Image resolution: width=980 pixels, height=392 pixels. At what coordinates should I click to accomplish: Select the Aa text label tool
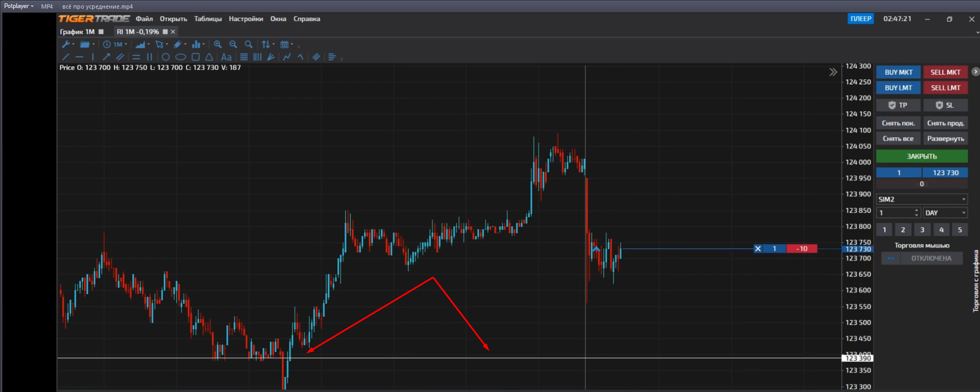click(226, 57)
